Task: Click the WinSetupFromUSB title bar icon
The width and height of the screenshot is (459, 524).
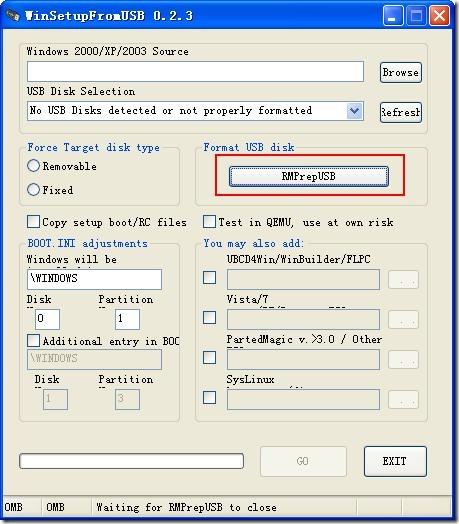Action: pos(13,15)
